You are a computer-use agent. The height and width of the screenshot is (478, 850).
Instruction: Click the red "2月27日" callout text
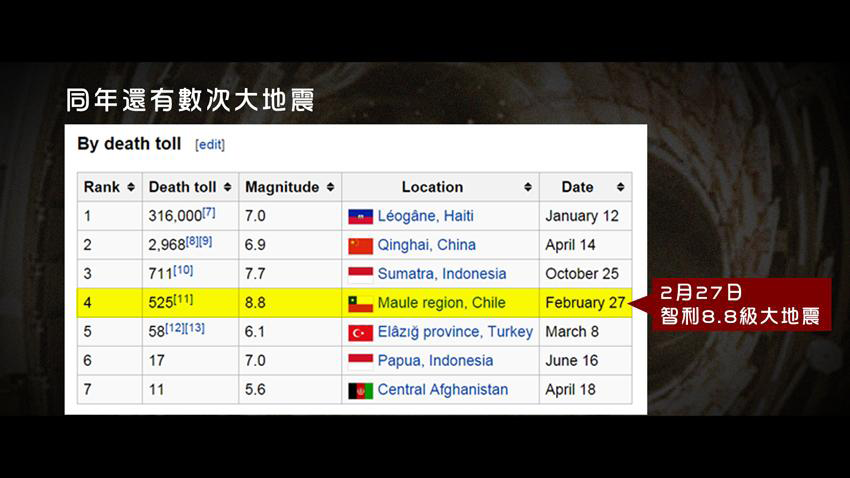(701, 293)
